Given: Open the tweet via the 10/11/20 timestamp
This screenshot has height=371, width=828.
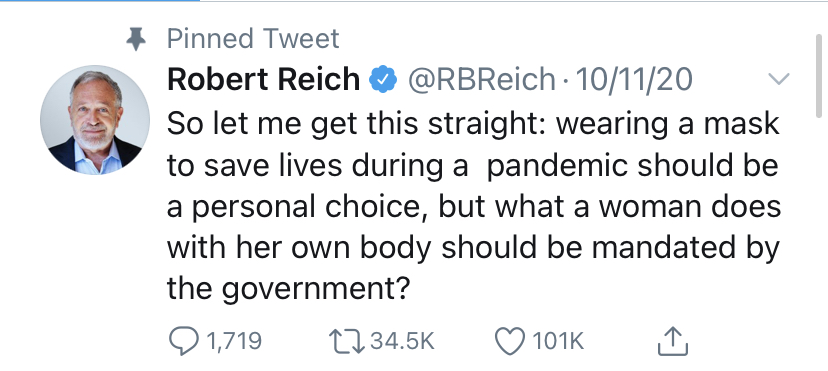Looking at the screenshot, I should (x=634, y=79).
